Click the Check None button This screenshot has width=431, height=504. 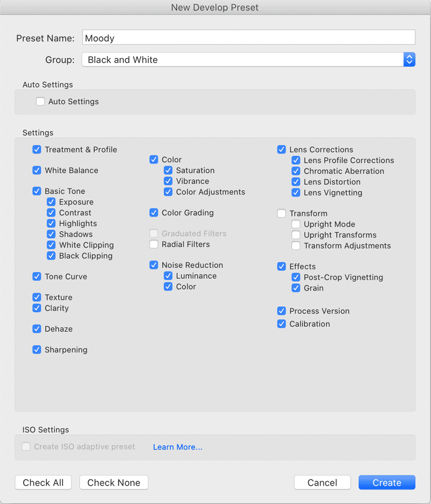click(x=114, y=482)
